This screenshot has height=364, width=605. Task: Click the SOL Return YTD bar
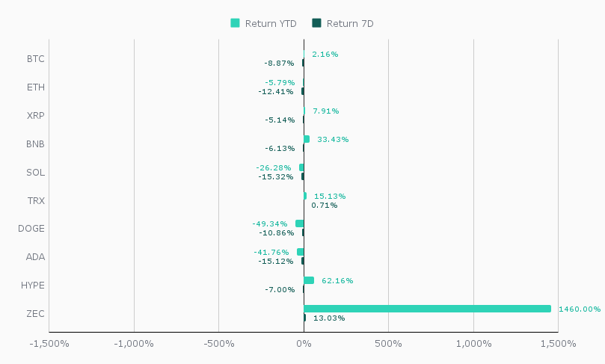[301, 167]
